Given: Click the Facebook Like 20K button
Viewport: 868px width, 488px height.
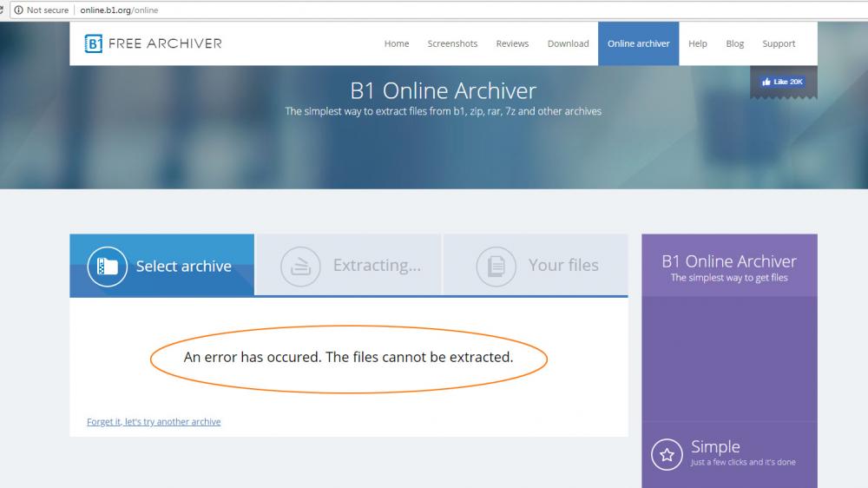Looking at the screenshot, I should click(782, 82).
